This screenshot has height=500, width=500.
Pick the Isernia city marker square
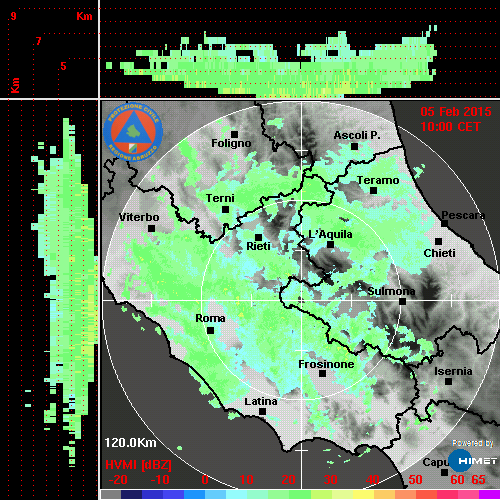(x=449, y=381)
